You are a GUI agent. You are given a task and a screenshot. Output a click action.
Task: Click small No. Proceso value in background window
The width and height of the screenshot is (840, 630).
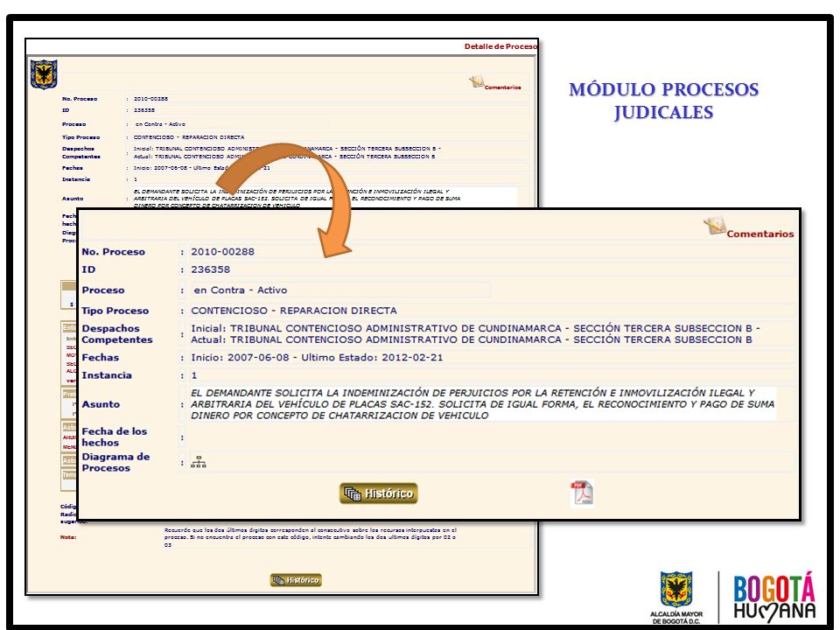(150, 99)
